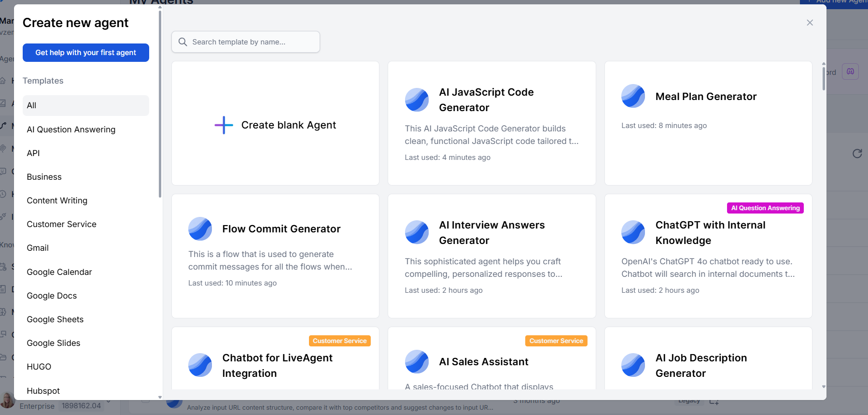868x415 pixels.
Task: Open the AI JavaScript Code Generator title
Action: point(486,100)
